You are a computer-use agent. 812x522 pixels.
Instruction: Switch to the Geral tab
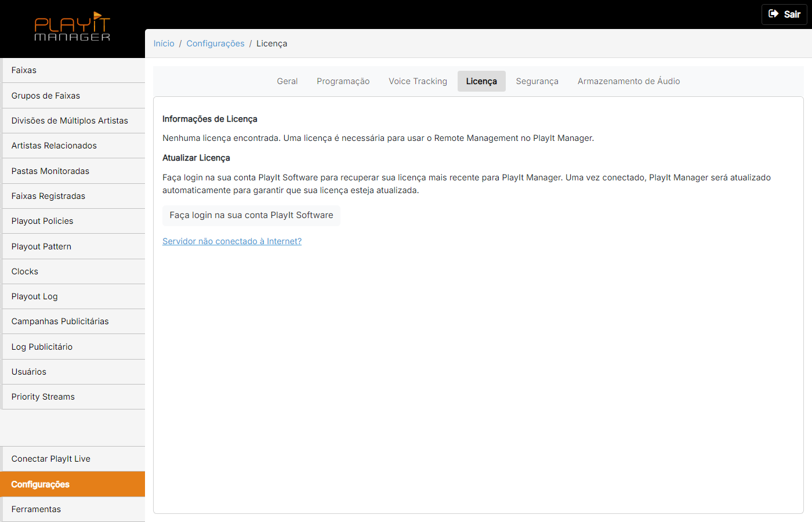(x=287, y=81)
